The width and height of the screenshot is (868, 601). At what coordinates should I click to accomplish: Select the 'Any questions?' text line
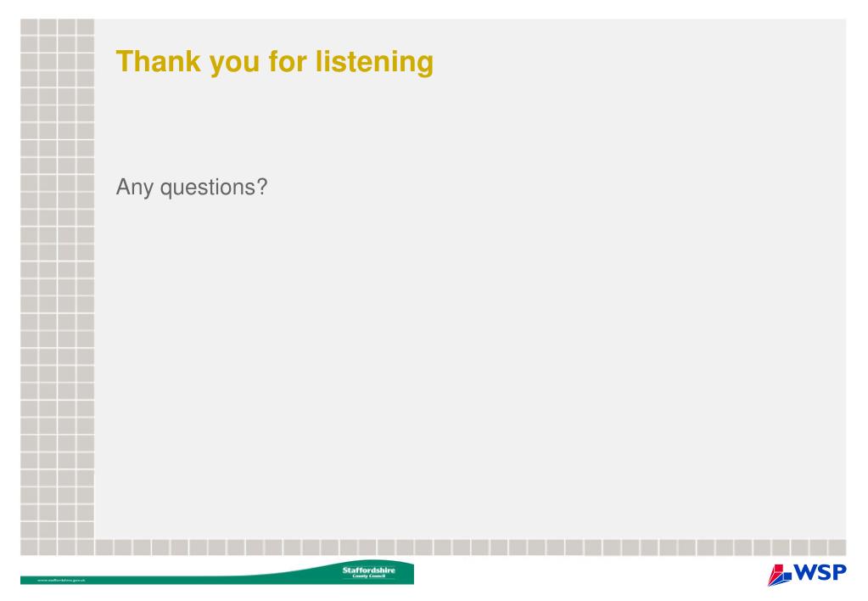point(192,188)
